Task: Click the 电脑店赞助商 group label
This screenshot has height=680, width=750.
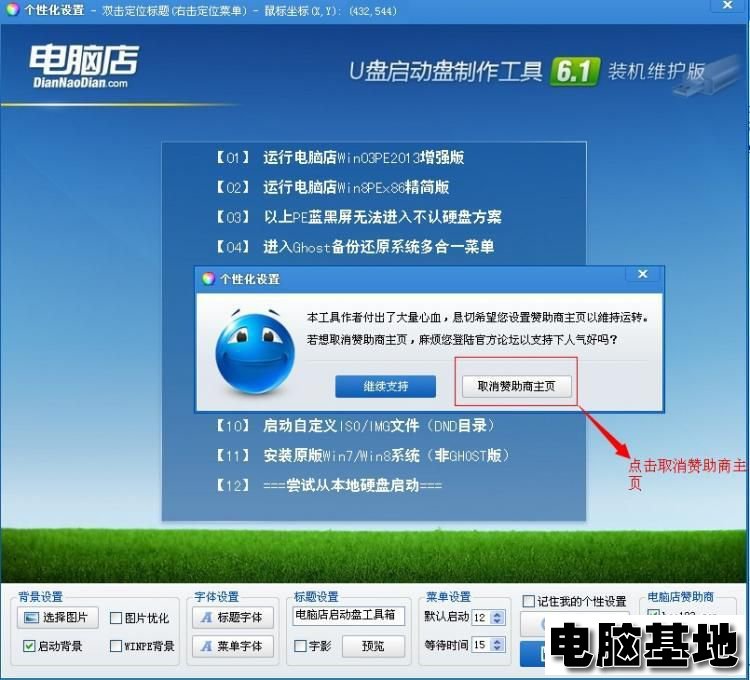Action: click(x=681, y=596)
